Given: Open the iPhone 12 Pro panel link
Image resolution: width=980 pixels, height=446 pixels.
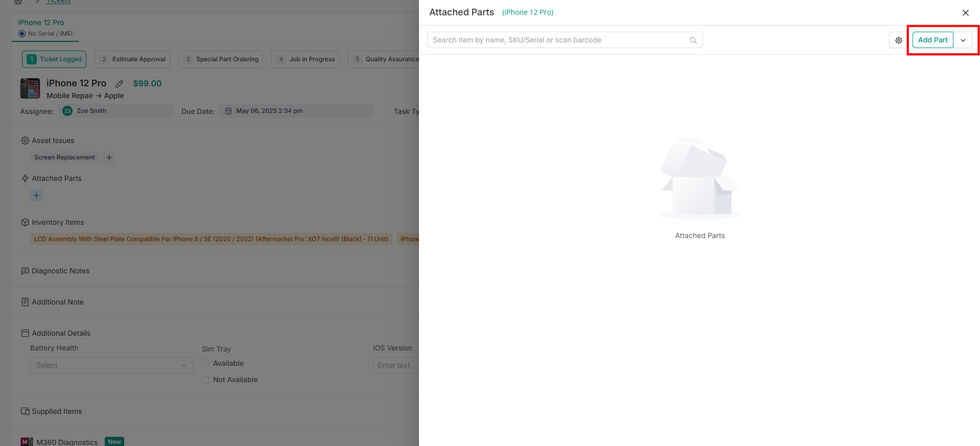Looking at the screenshot, I should [528, 12].
